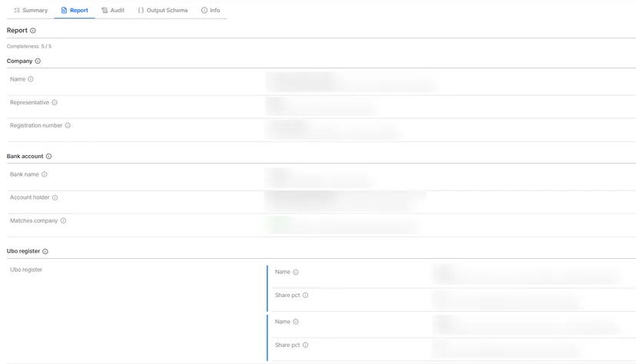
Task: Click info icon next to Report heading
Action: (x=33, y=31)
